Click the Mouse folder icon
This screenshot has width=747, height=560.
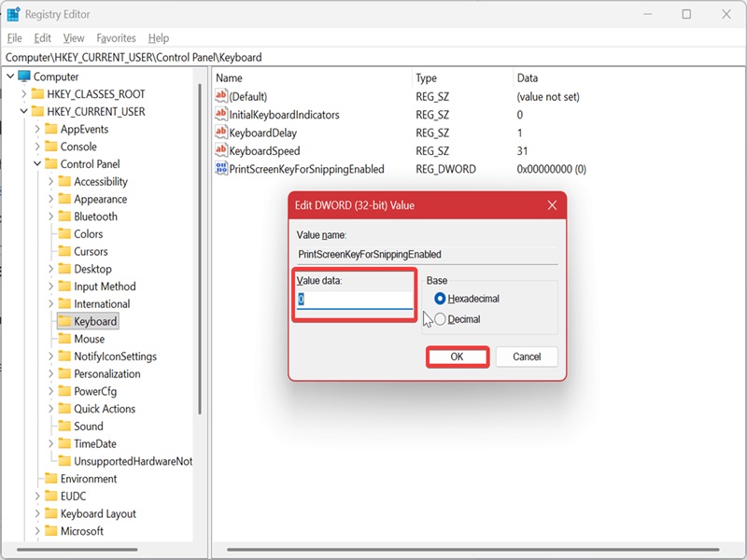pyautogui.click(x=64, y=339)
